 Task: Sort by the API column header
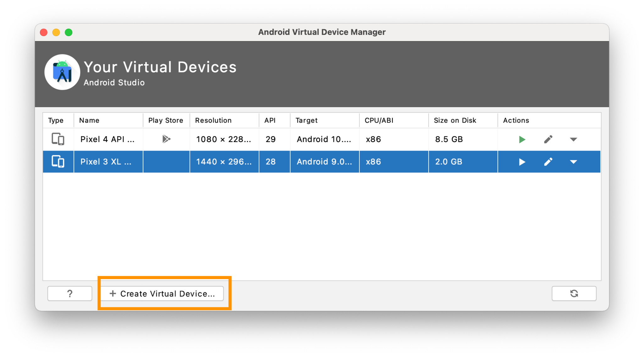pos(275,120)
